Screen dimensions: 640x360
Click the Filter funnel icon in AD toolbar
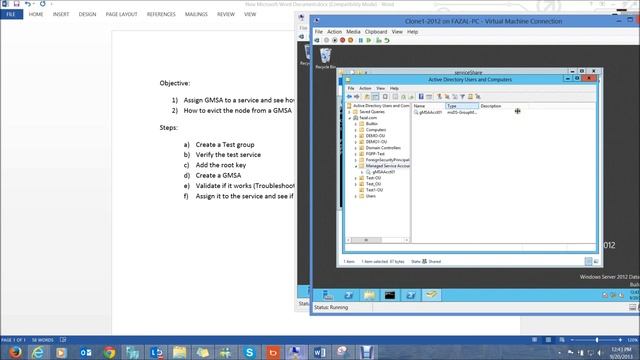pos(462,97)
